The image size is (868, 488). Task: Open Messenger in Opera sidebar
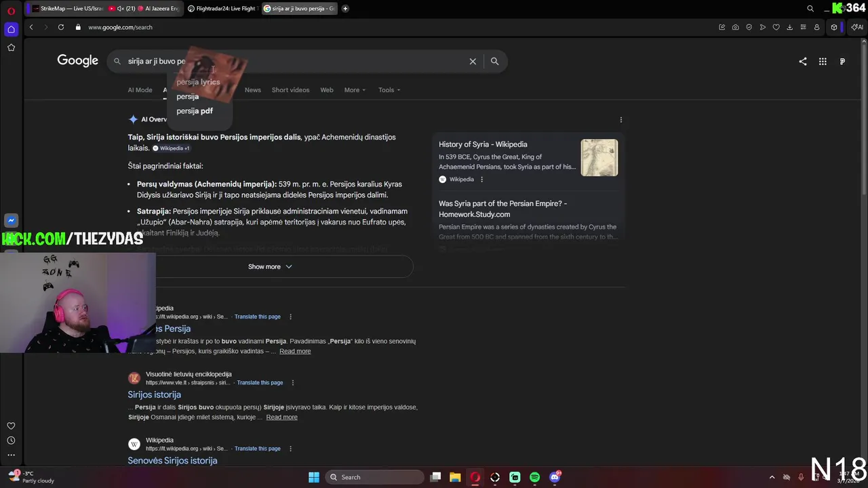click(11, 220)
